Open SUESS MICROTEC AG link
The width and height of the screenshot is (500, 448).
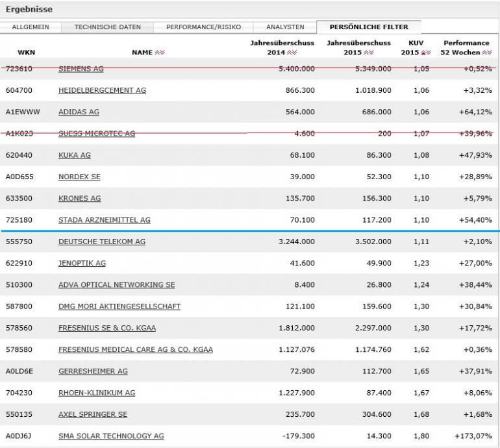pyautogui.click(x=97, y=134)
